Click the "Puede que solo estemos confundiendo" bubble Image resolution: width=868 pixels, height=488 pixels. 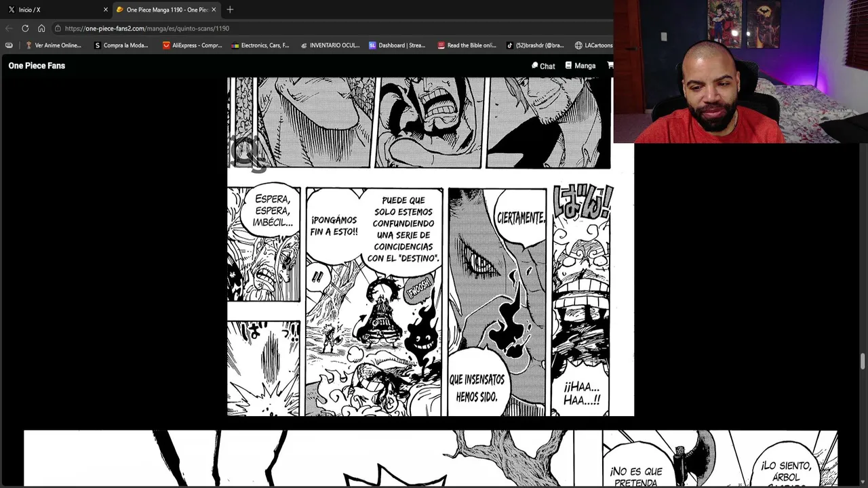[403, 229]
